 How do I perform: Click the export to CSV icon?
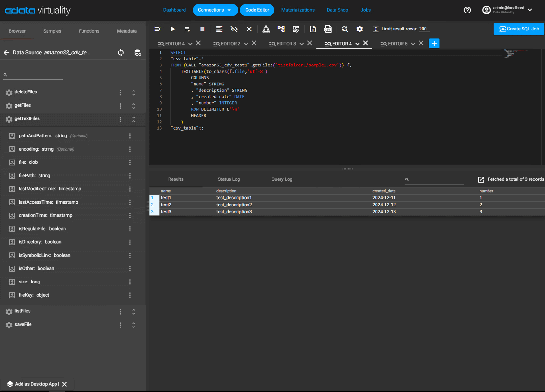click(x=328, y=29)
